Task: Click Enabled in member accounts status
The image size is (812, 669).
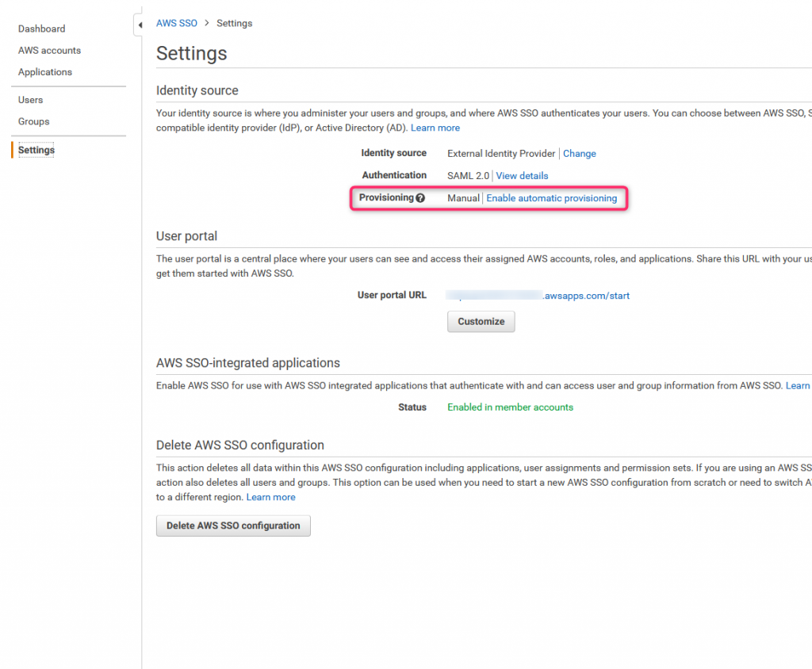Action: (x=510, y=407)
